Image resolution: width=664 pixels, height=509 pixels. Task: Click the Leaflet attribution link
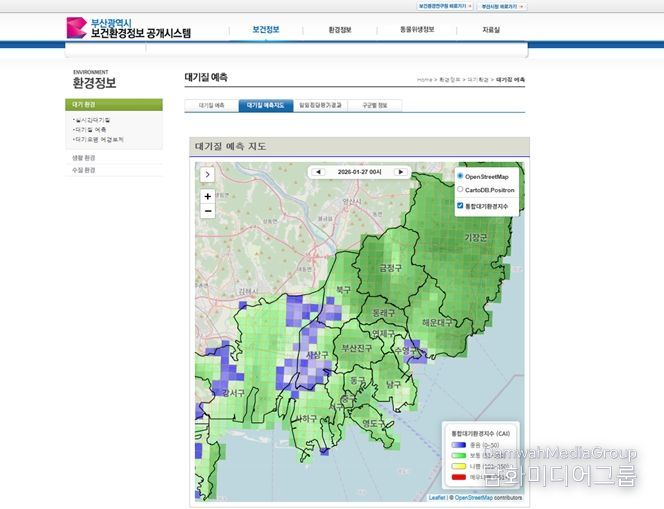tap(437, 497)
